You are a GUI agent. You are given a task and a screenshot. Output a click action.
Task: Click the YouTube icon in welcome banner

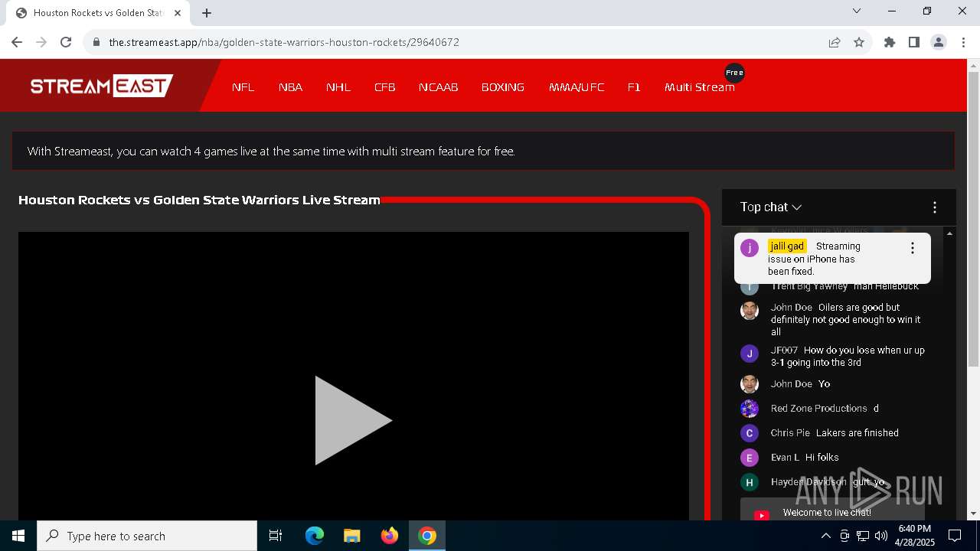pyautogui.click(x=762, y=515)
